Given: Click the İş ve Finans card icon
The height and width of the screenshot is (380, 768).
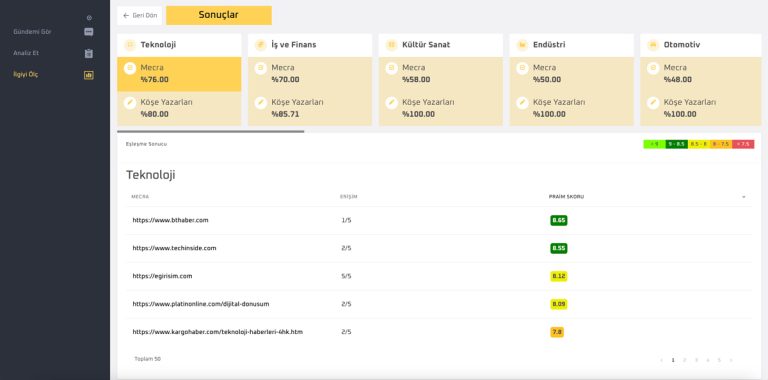Looking at the screenshot, I should 261,45.
